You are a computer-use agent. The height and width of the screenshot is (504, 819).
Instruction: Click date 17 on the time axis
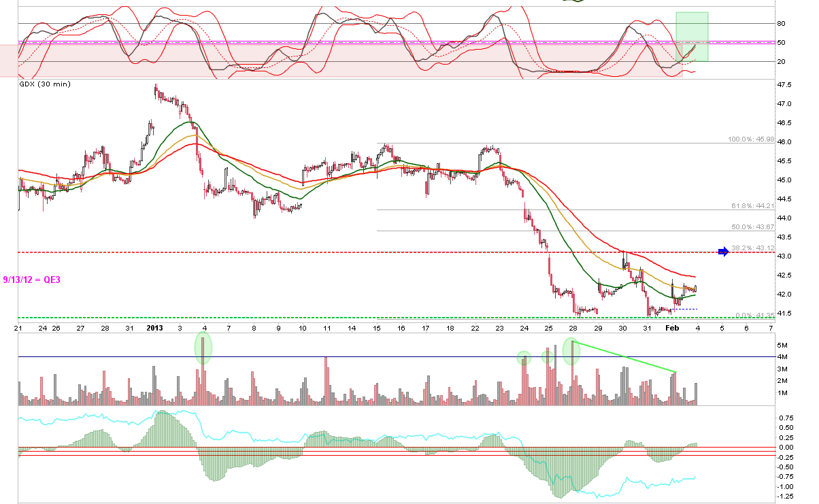pos(425,327)
